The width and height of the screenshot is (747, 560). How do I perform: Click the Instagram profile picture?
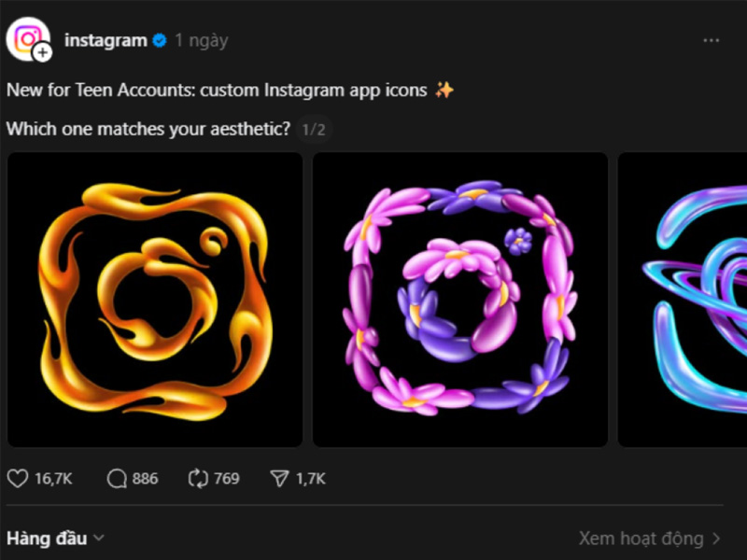pos(29,39)
